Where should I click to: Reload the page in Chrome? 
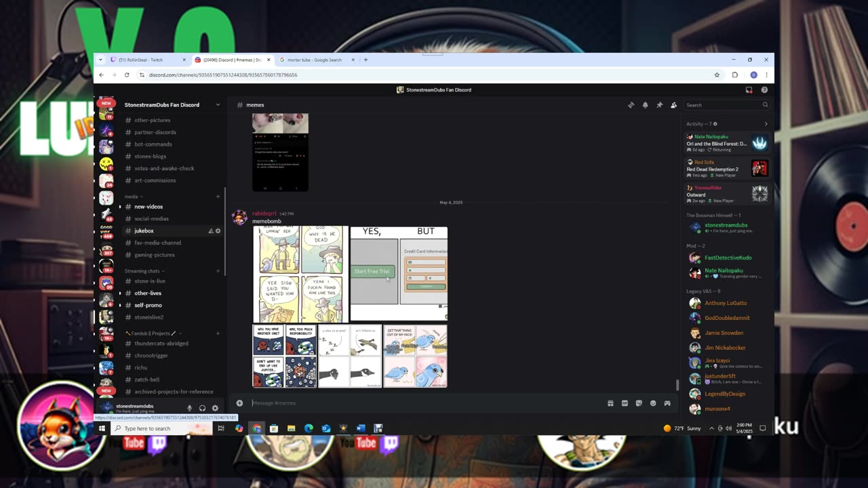pyautogui.click(x=127, y=75)
